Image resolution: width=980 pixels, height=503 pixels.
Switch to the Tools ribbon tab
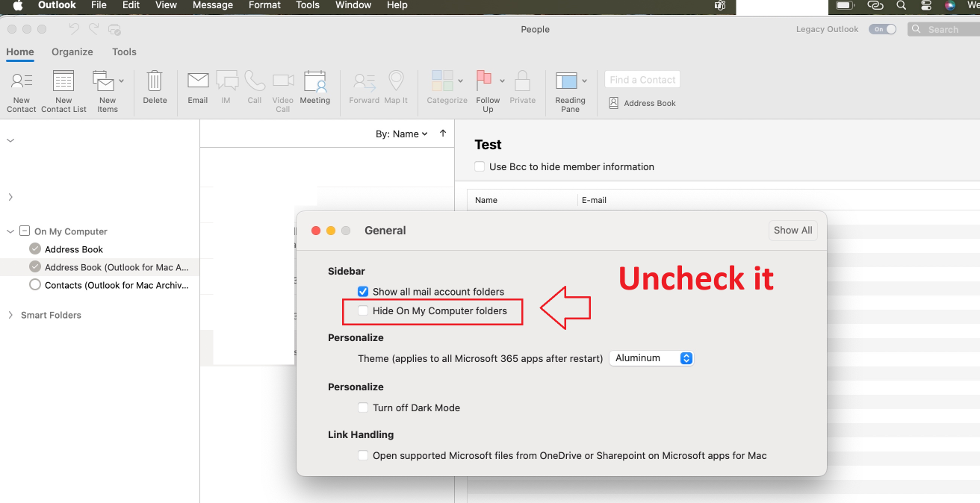coord(124,51)
